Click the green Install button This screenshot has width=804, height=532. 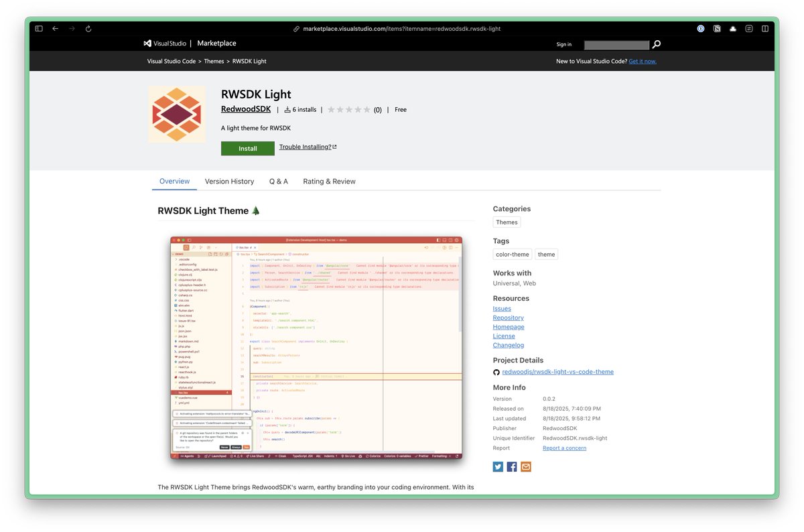[248, 148]
